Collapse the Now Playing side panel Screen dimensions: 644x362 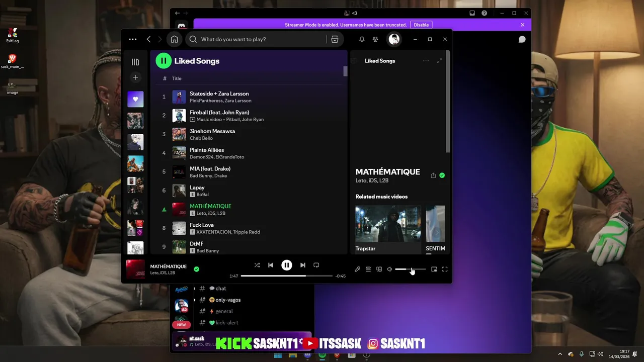pyautogui.click(x=354, y=61)
